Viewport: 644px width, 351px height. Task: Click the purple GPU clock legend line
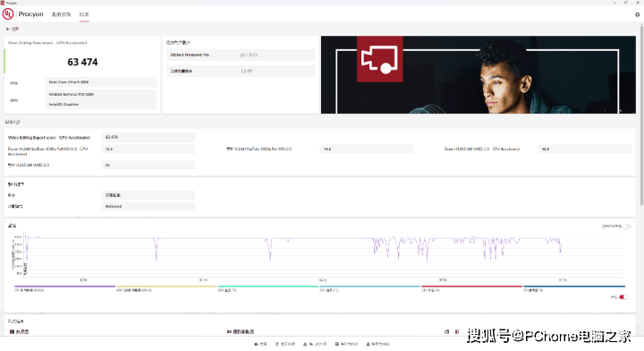coord(65,286)
